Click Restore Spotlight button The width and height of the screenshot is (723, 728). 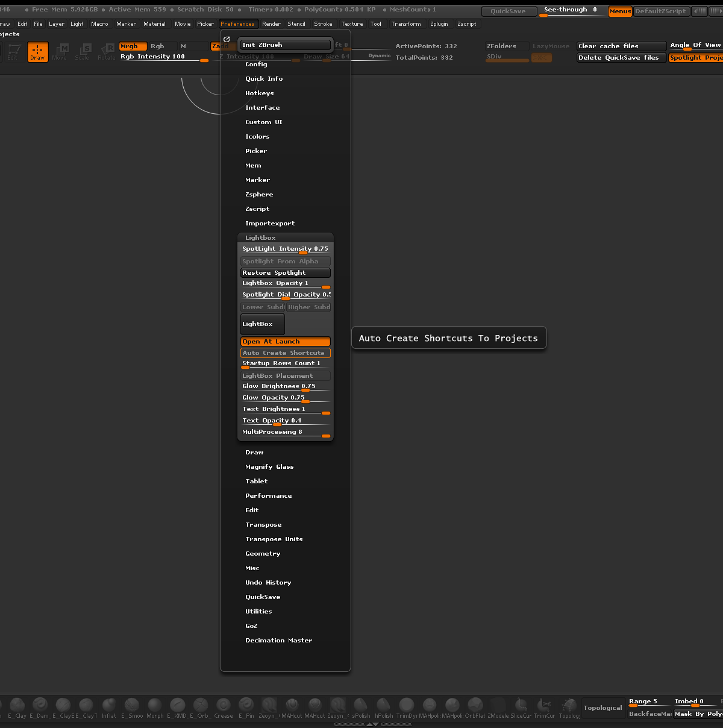[286, 273]
